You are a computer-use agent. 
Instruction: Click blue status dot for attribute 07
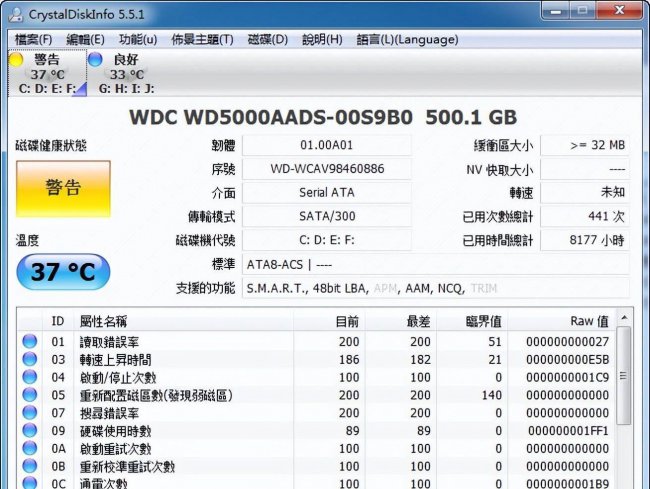click(x=29, y=413)
